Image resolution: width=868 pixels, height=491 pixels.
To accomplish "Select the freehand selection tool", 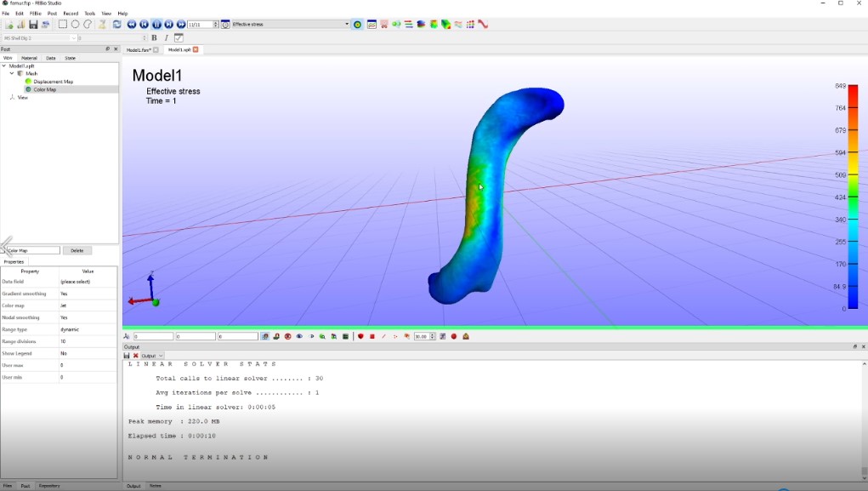I will [87, 25].
